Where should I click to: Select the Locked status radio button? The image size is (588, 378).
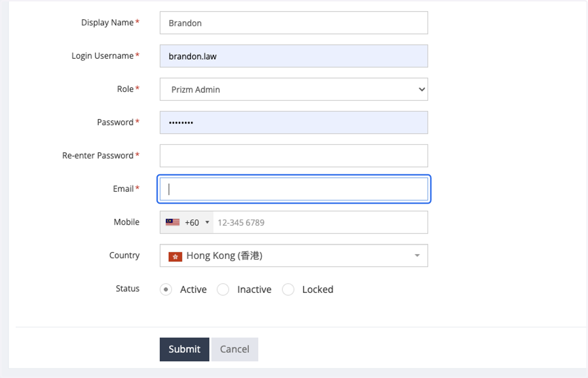coord(288,289)
